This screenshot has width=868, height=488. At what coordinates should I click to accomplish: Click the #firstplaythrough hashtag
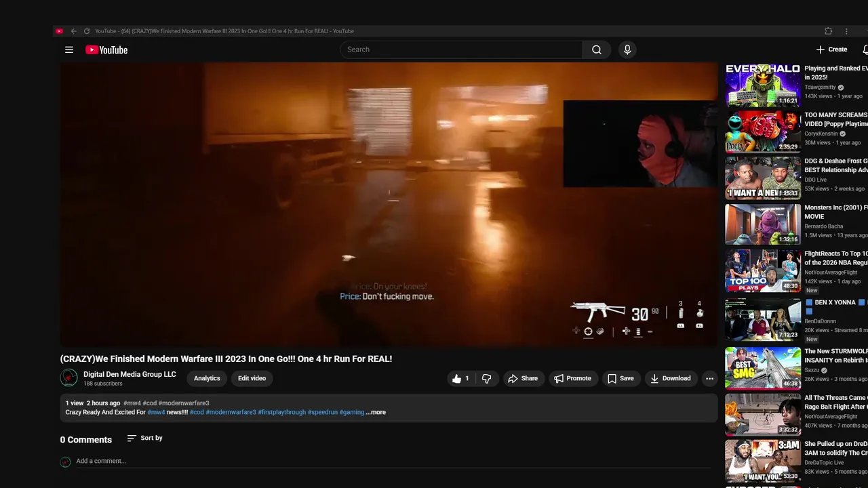pos(281,412)
